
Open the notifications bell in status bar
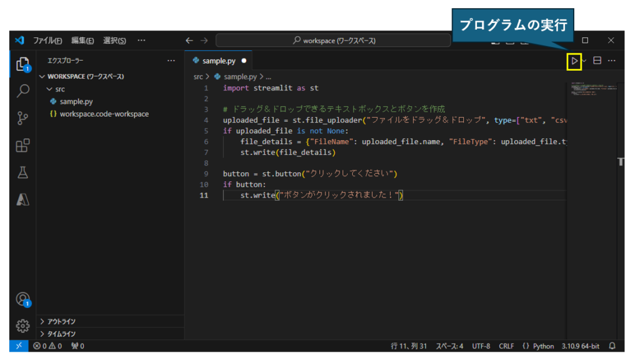[x=612, y=346]
